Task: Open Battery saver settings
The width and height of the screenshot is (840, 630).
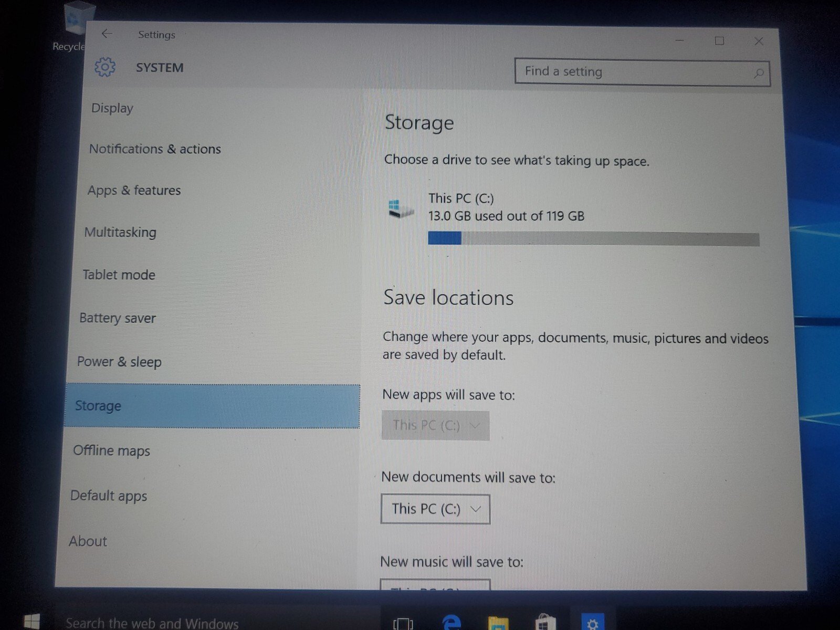Action: (118, 318)
